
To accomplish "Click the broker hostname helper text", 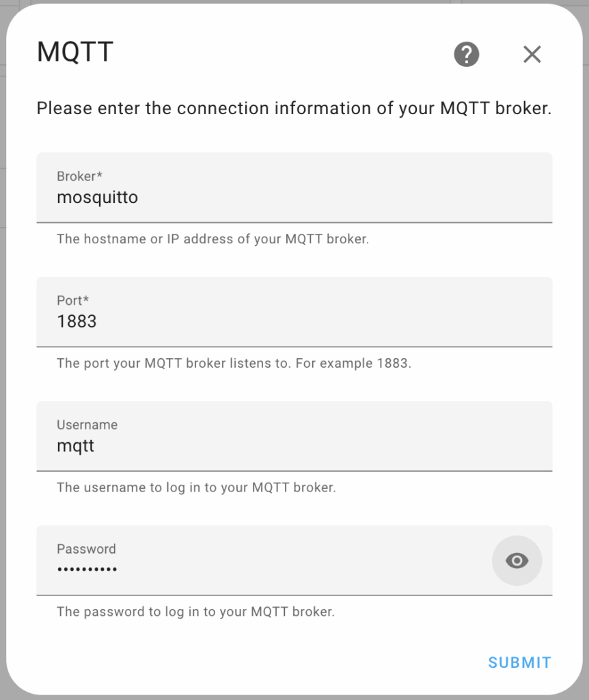I will 213,239.
